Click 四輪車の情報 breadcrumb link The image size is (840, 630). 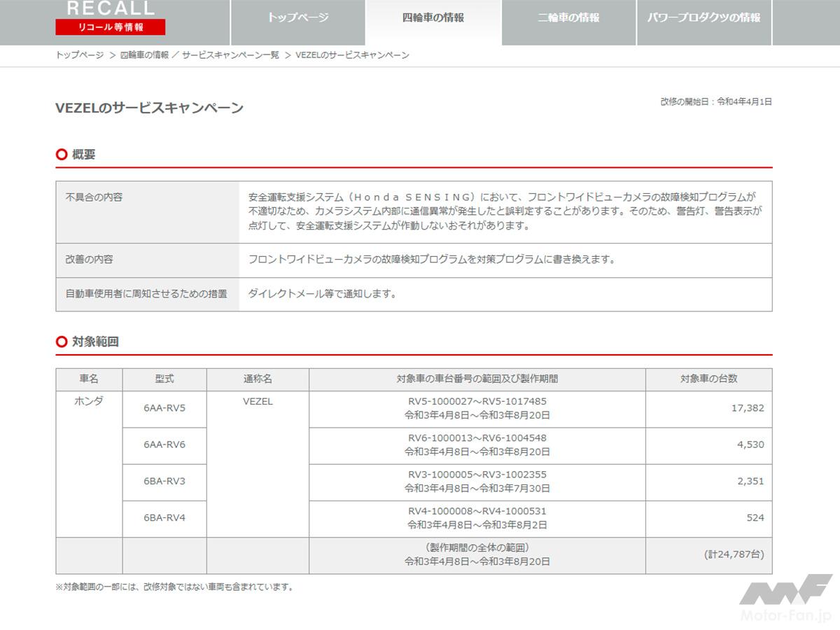click(144, 55)
